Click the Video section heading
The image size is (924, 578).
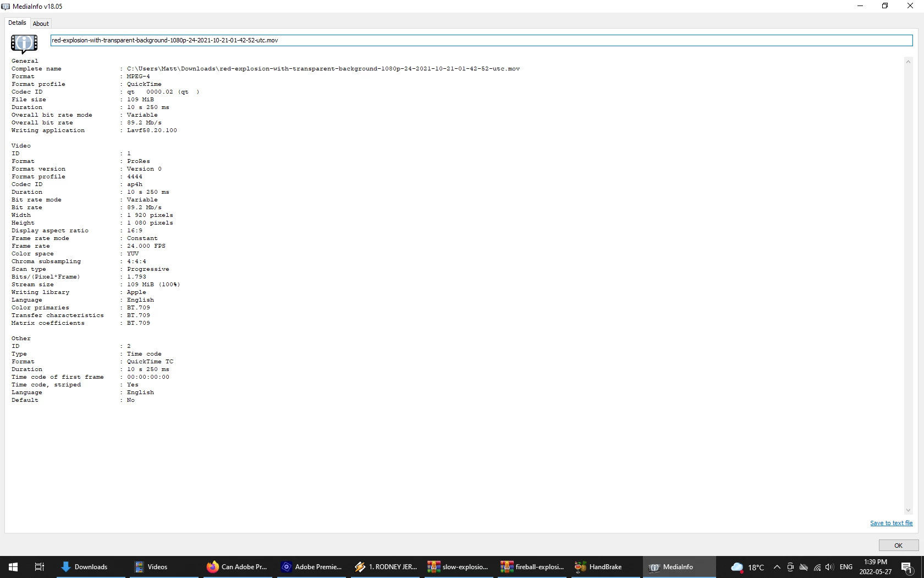tap(21, 146)
